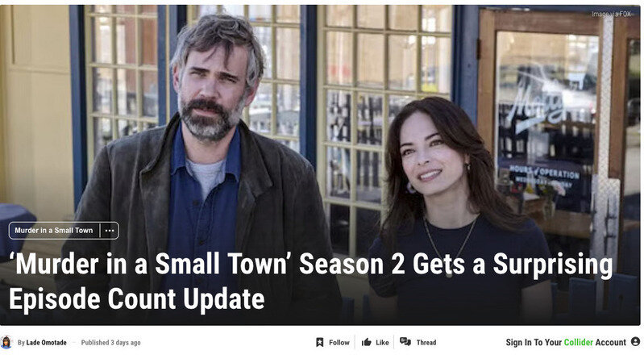Click Sign In To Your Collider Account
644x363 pixels.
[x=566, y=343]
